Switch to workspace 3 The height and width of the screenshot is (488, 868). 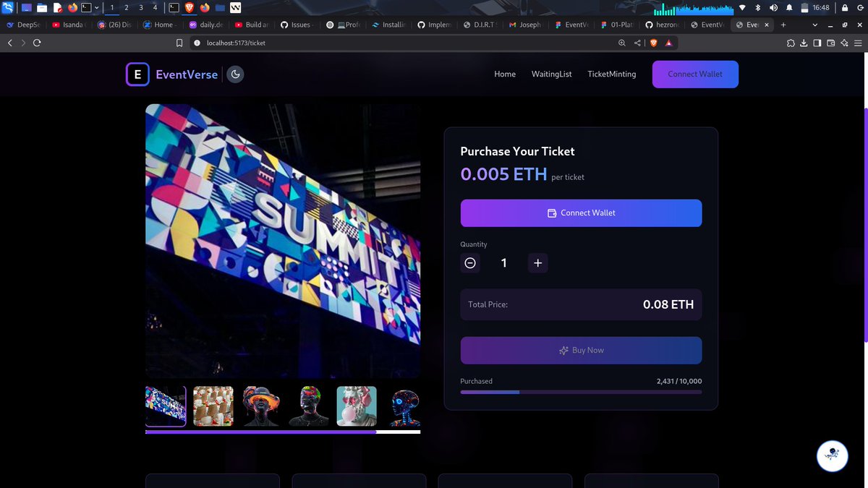(141, 8)
